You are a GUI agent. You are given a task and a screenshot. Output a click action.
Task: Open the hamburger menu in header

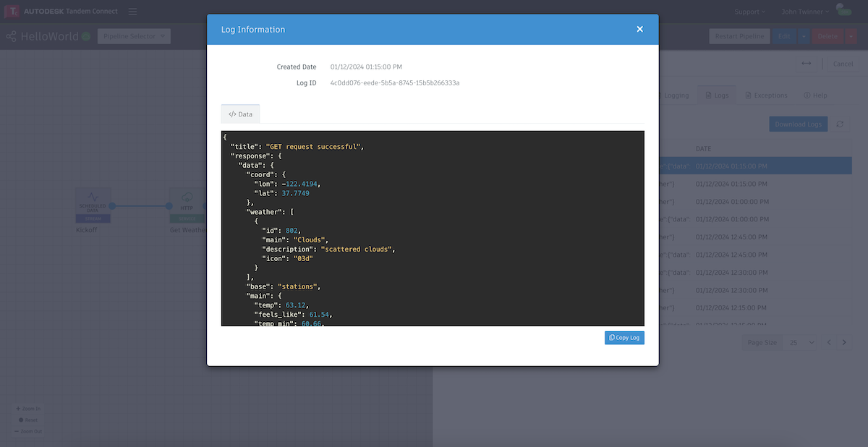tap(133, 12)
